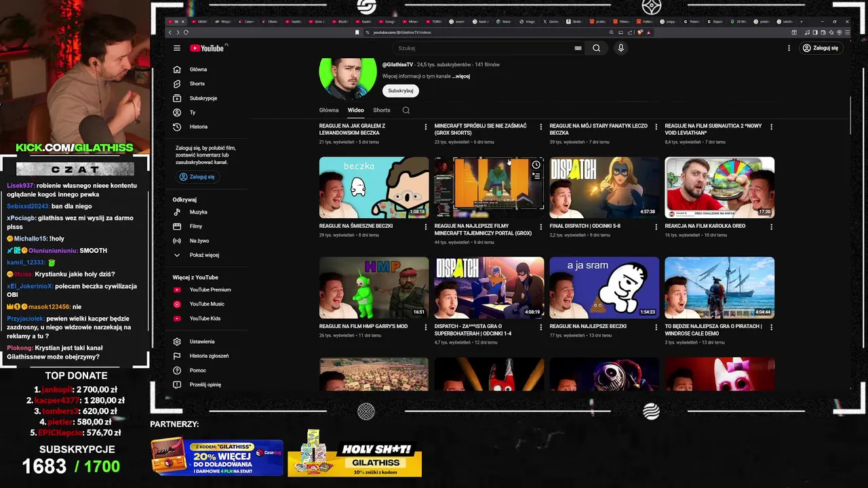Screen dimensions: 868x488
Task: Open options menu for Final Dispatch odcinki 5-8
Action: (656, 227)
